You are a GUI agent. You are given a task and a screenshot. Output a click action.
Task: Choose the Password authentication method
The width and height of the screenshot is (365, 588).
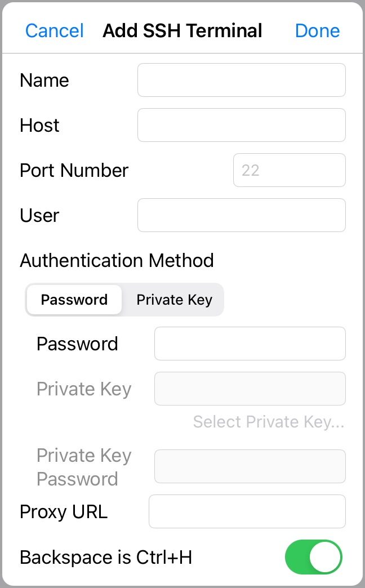(74, 300)
